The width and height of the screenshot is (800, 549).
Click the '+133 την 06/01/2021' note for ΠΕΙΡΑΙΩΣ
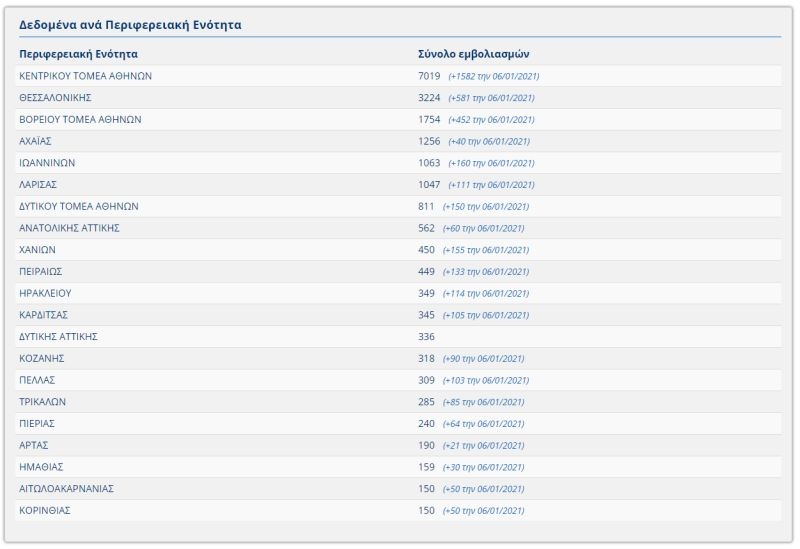[486, 272]
